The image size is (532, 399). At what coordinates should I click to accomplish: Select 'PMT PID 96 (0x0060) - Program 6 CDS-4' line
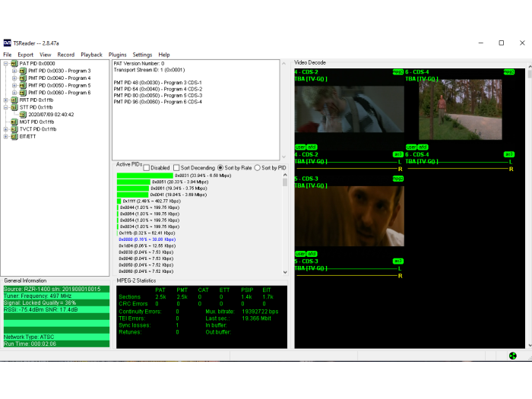(158, 102)
